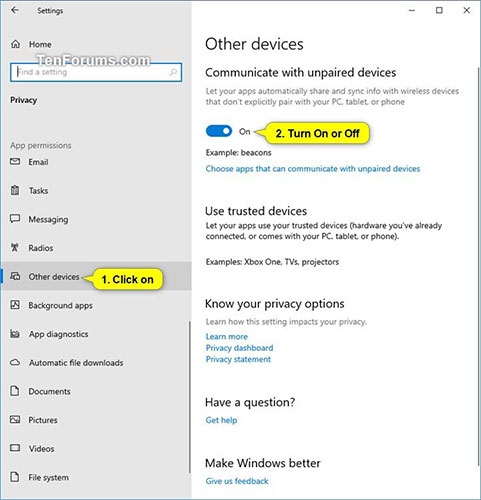Screen dimensions: 481x500
Task: Click the Radios antenna icon
Action: click(x=15, y=247)
